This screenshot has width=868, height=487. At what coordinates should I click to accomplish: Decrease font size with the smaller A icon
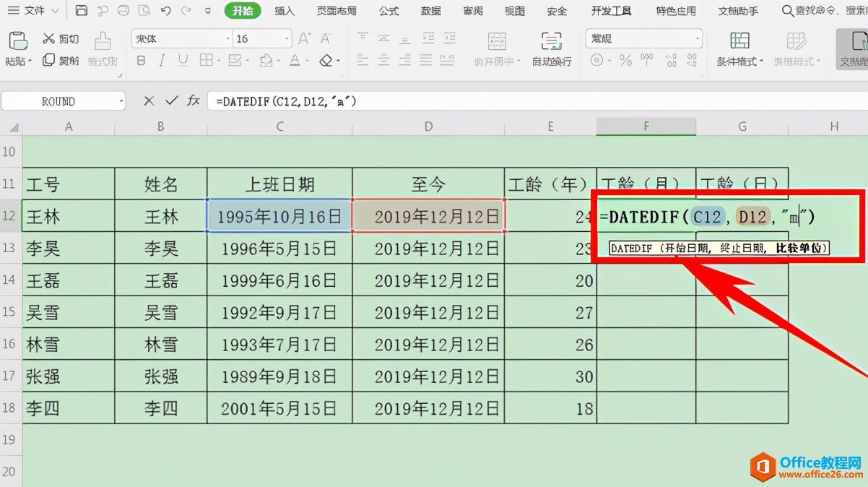click(x=326, y=39)
